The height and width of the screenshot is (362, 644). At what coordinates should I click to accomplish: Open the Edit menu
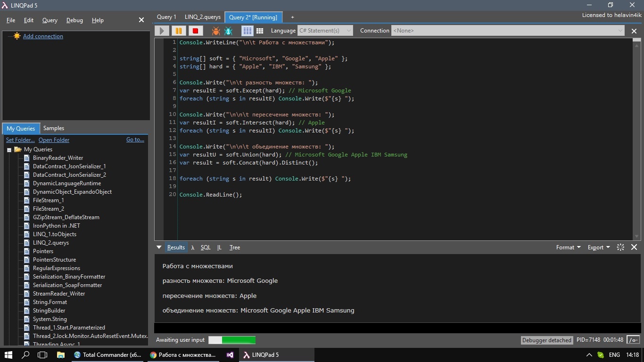(x=29, y=20)
